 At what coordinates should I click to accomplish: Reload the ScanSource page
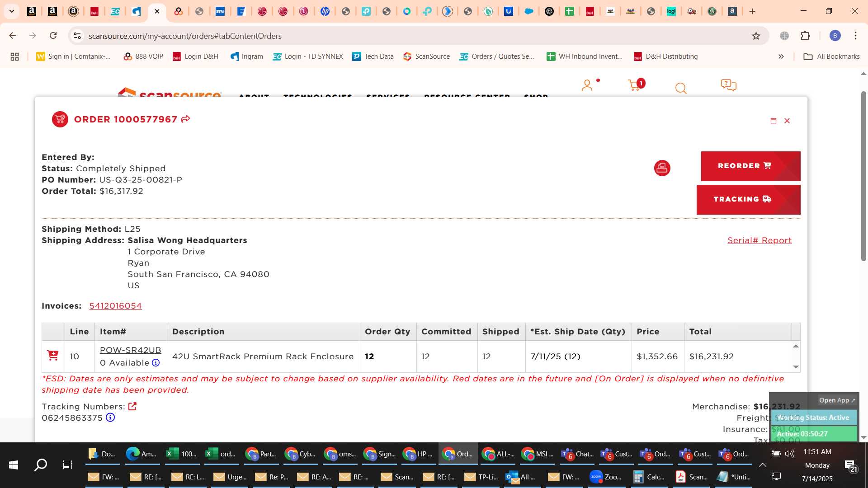point(53,36)
